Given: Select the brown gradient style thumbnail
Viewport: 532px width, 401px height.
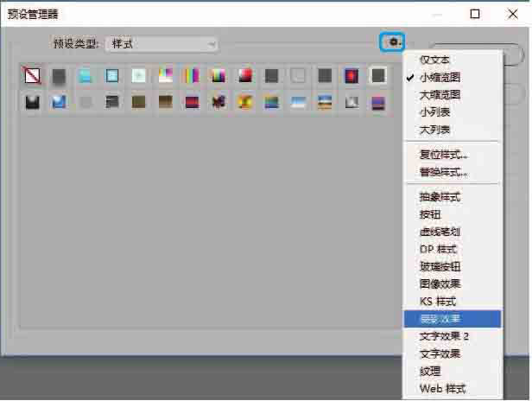Looking at the screenshot, I should [x=166, y=102].
